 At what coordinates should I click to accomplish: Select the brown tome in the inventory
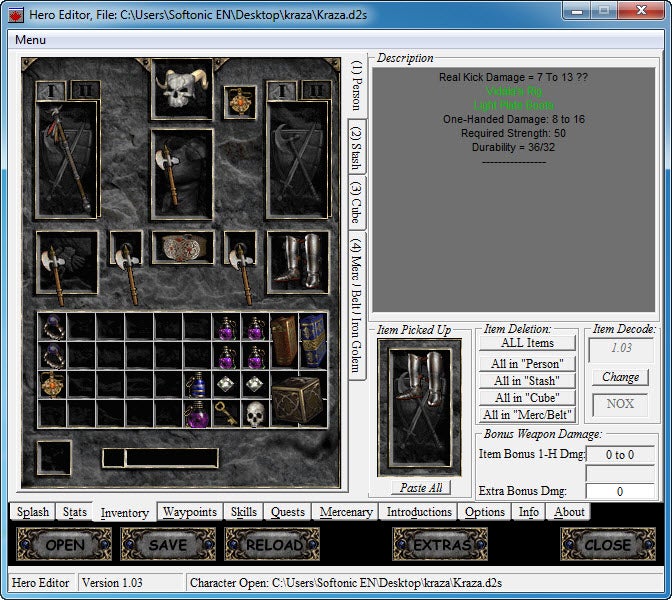(x=284, y=341)
